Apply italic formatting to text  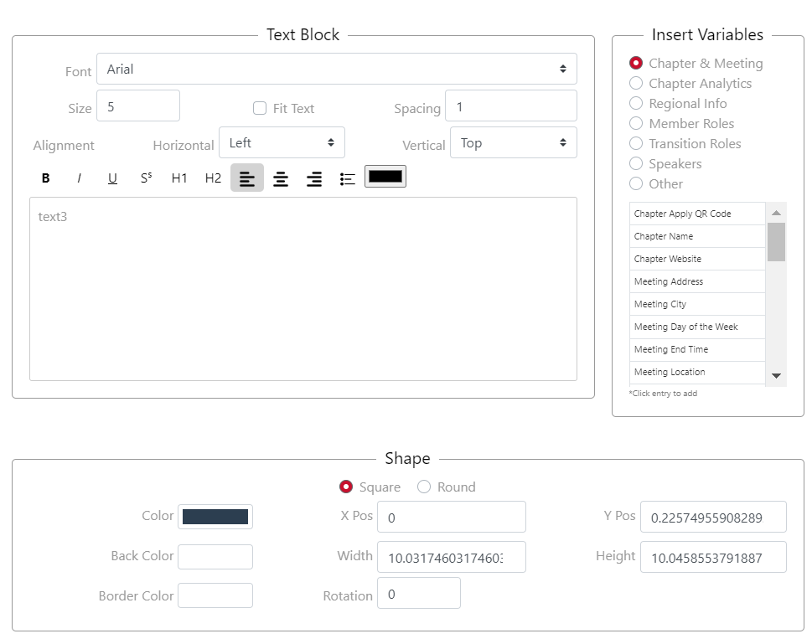tap(80, 178)
